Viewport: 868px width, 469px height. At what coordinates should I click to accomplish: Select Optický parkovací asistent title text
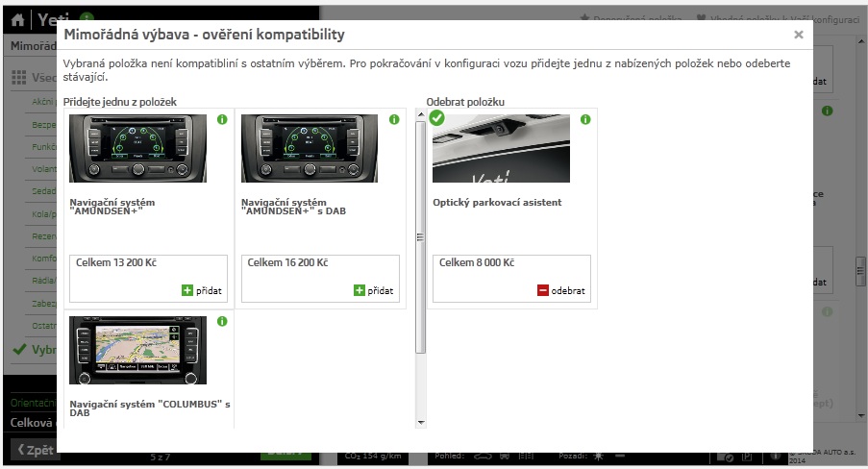click(x=497, y=202)
